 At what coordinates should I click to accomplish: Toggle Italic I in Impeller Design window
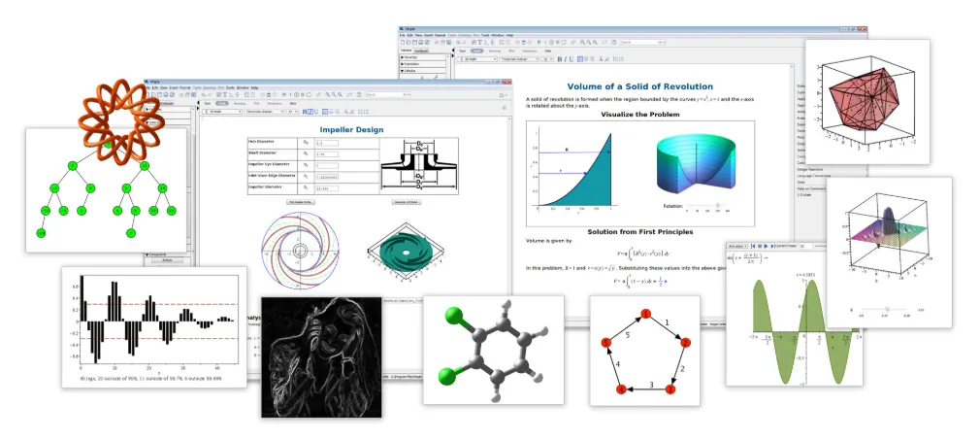click(x=310, y=112)
